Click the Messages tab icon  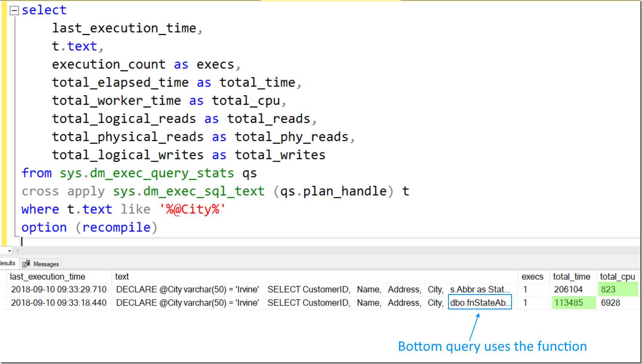26,264
